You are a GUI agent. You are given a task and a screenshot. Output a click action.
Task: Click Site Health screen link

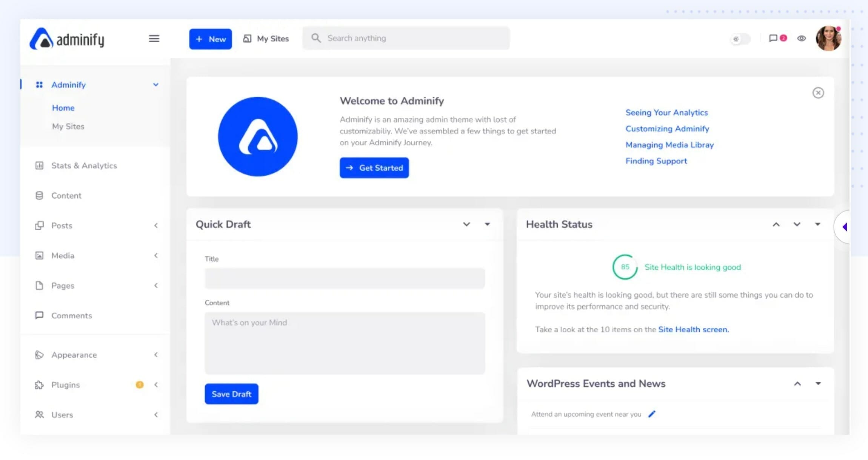694,329
